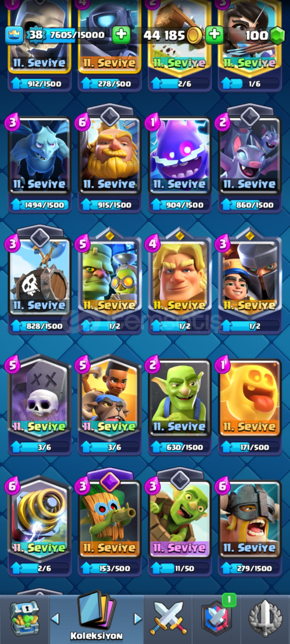Select the Koleksiyon tab
Image resolution: width=290 pixels, height=644 pixels.
pos(97,616)
